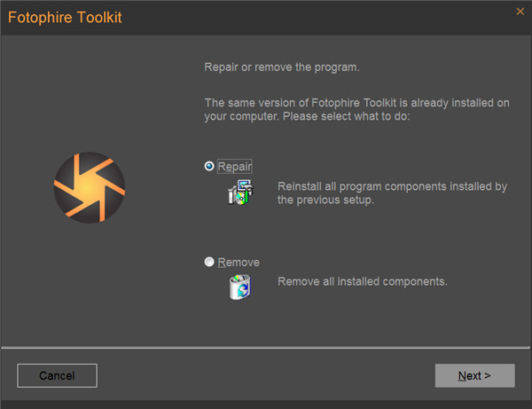Image resolution: width=532 pixels, height=409 pixels.
Task: Click the dark strip below Cancel button
Action: (266, 405)
